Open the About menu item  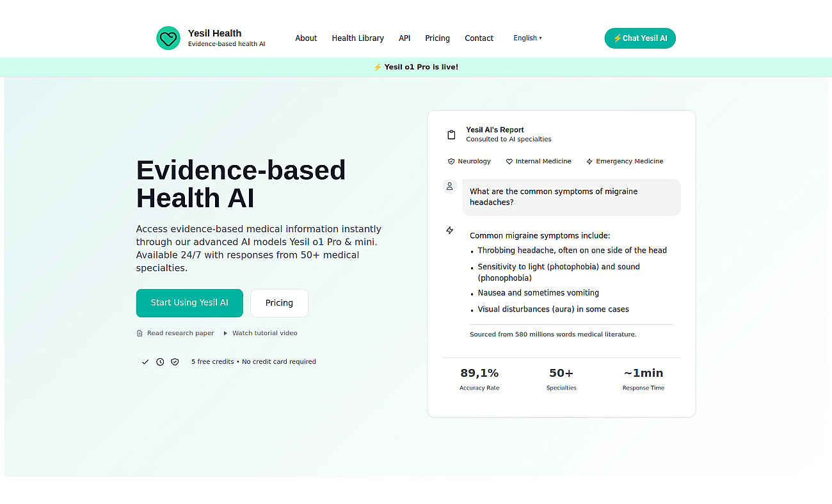(x=306, y=38)
